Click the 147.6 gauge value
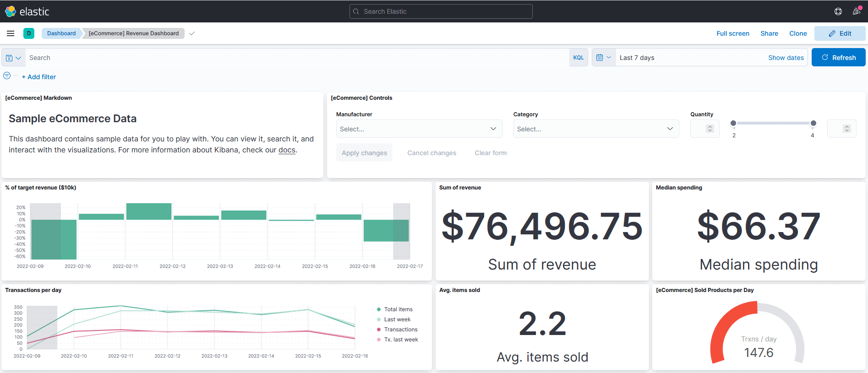 click(x=759, y=352)
